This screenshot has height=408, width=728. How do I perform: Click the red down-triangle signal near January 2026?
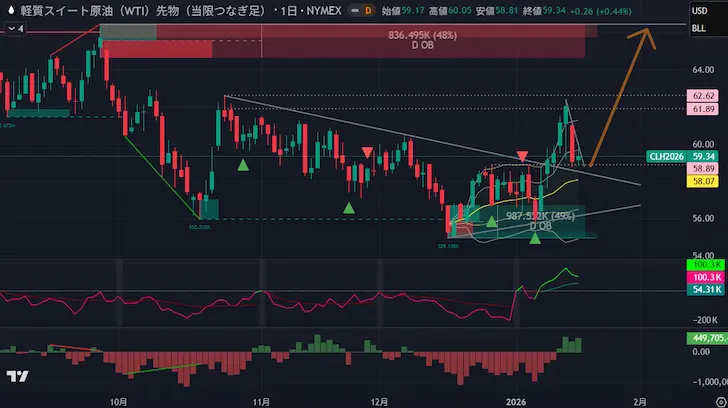tap(522, 156)
